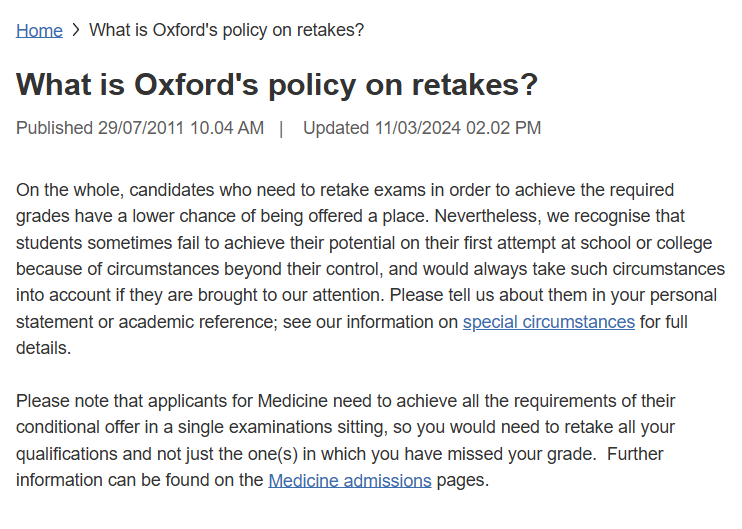Click the line beginning 'students sometimes fail'
This screenshot has width=742, height=529.
click(x=364, y=243)
